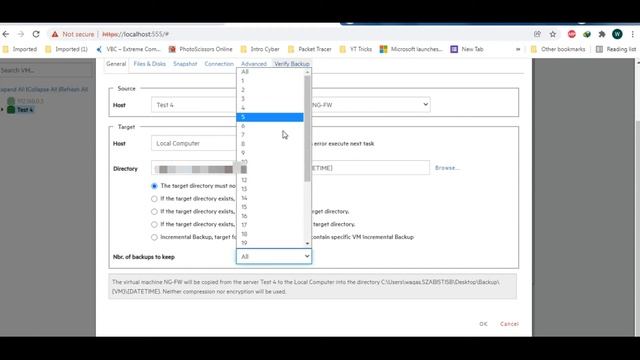Open the Packet Tracer bookmark folder

click(309, 49)
